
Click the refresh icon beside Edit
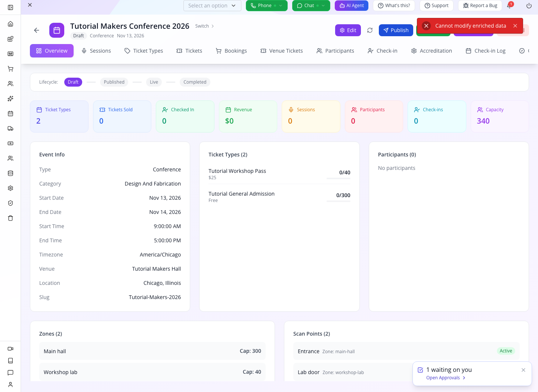coord(370,30)
